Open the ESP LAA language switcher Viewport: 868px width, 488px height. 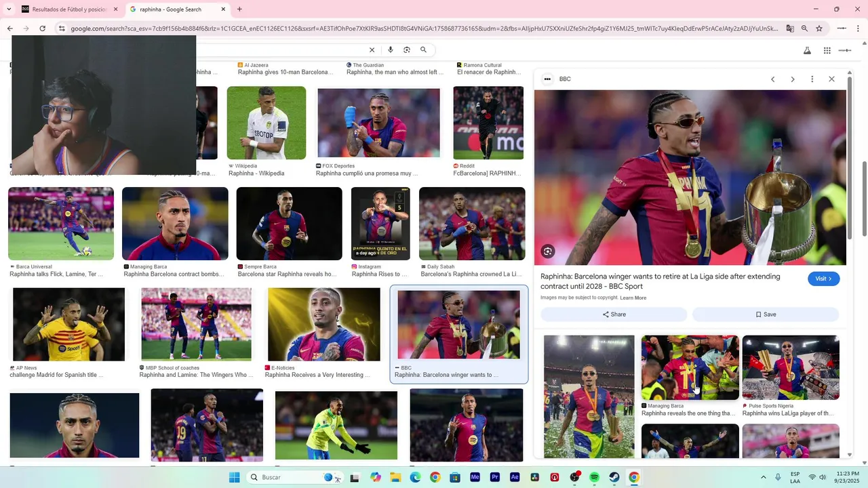tap(795, 477)
